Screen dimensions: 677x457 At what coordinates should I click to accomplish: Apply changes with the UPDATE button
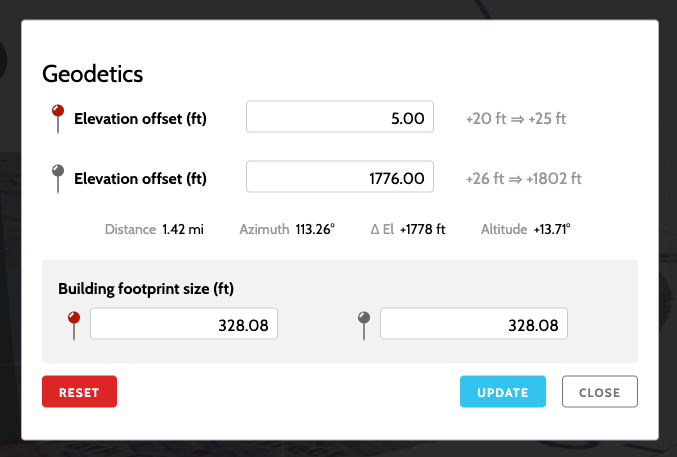[x=502, y=392]
